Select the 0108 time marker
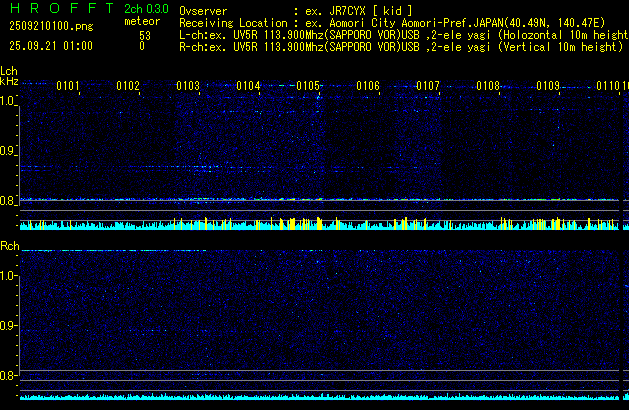629x410 pixels. click(x=488, y=86)
